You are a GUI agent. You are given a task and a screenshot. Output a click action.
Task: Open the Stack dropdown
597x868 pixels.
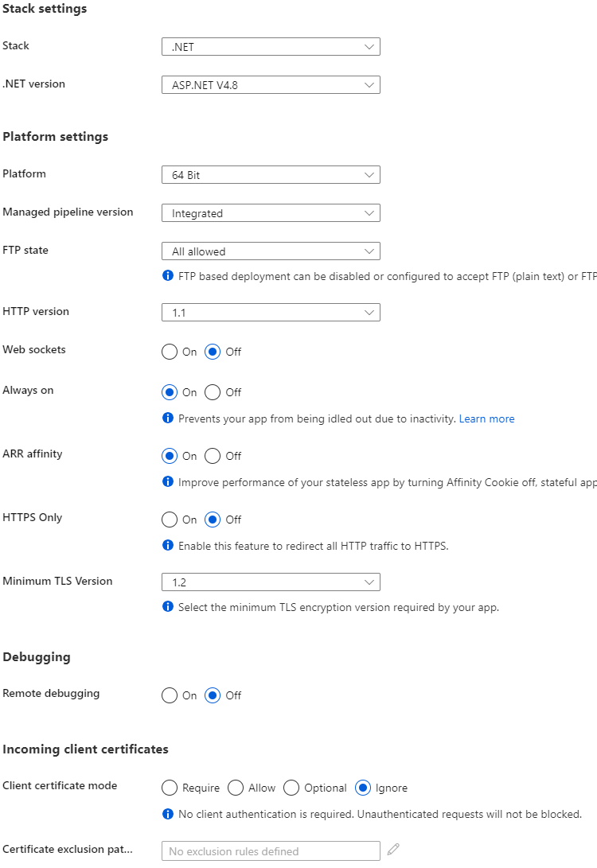point(271,46)
